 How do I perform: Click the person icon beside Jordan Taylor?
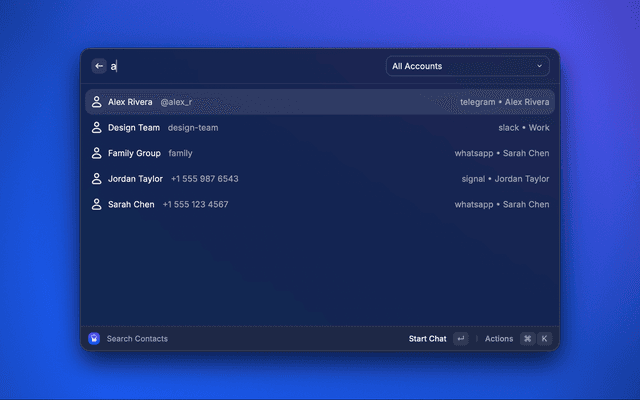[97, 179]
